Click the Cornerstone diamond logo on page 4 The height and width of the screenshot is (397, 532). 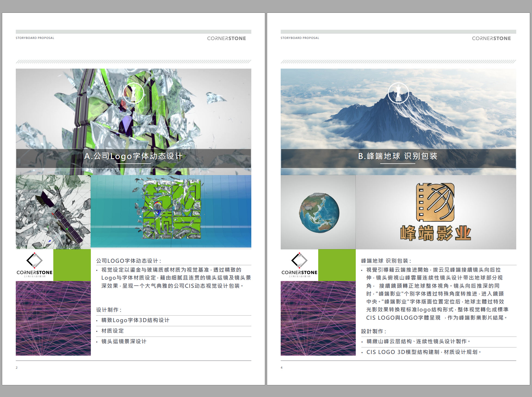tap(299, 260)
